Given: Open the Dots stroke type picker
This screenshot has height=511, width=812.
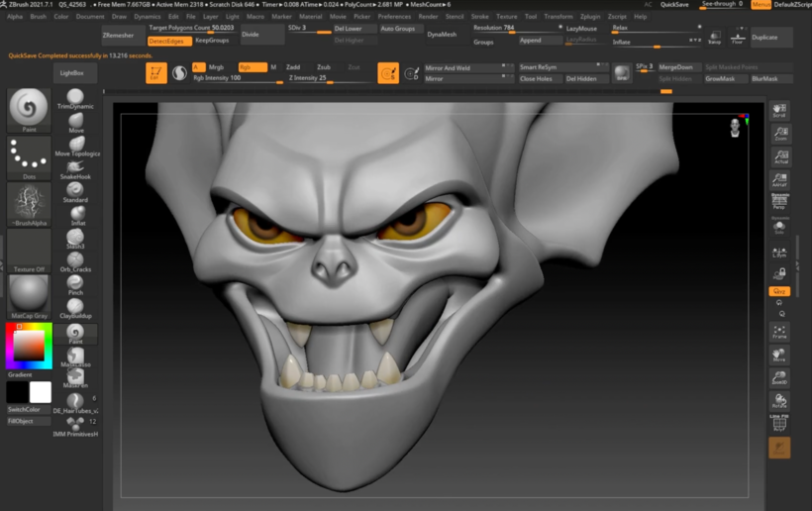Looking at the screenshot, I should (x=29, y=157).
